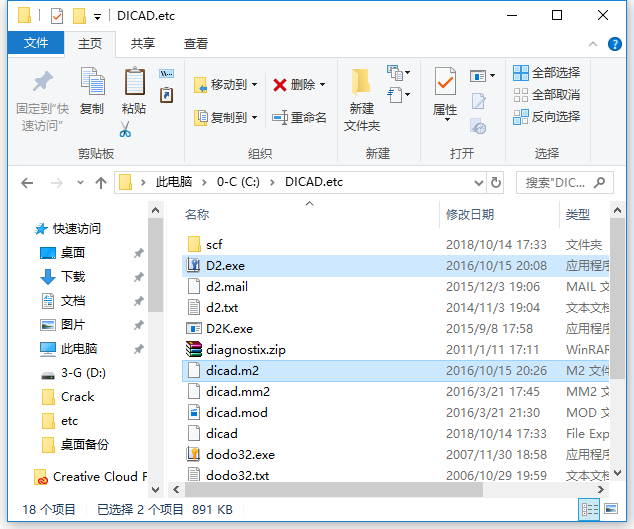Switch to the 主页 tab
634x529 pixels.
tap(90, 43)
